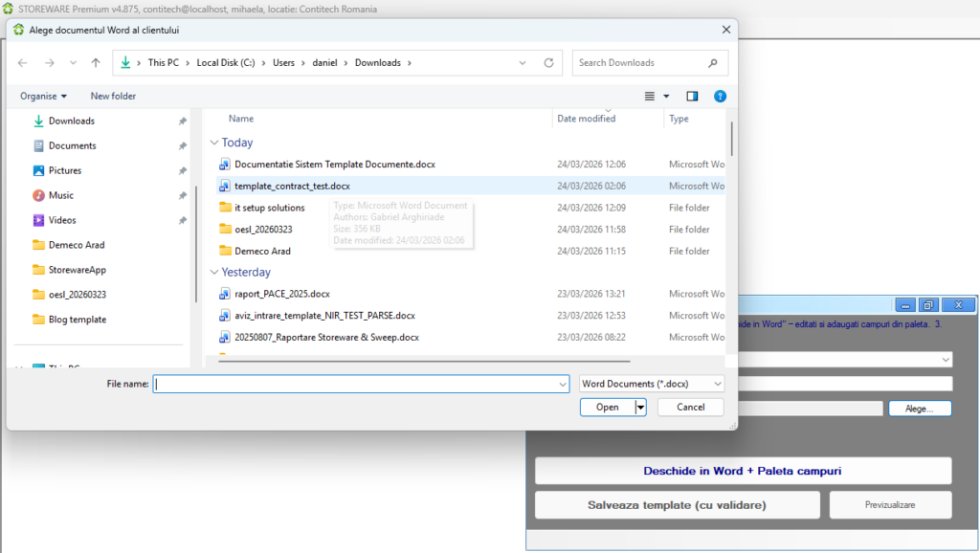The image size is (980, 553).
Task: Click This PC in the address path
Action: [x=163, y=62]
